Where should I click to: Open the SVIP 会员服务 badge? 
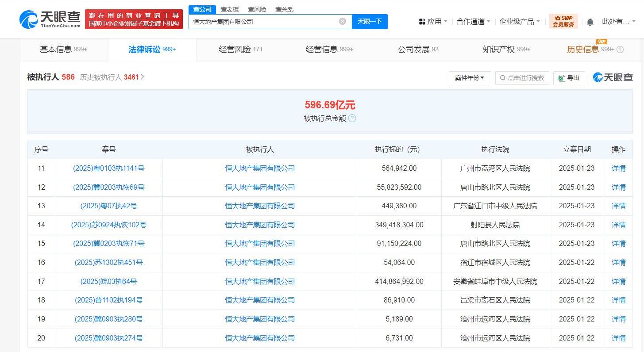click(x=564, y=21)
